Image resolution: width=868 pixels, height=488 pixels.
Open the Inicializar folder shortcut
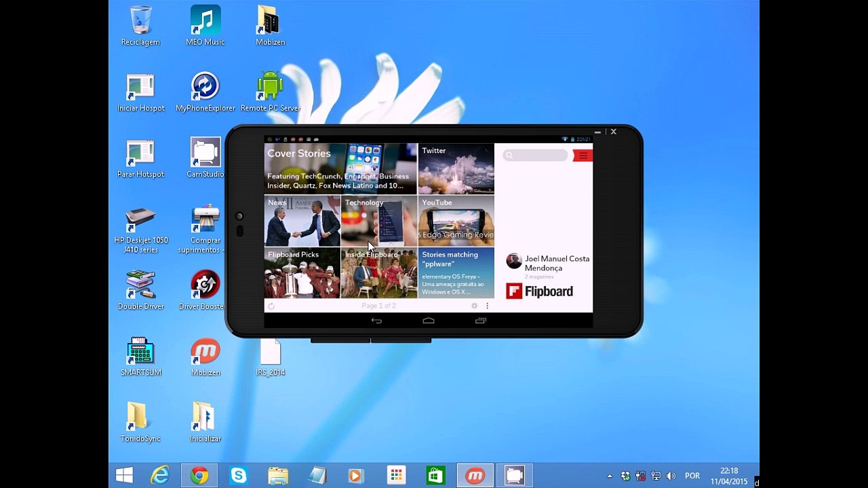[x=205, y=422]
